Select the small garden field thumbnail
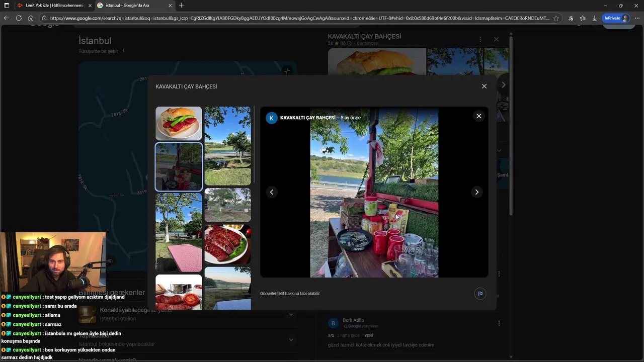This screenshot has width=644, height=362. (x=227, y=205)
